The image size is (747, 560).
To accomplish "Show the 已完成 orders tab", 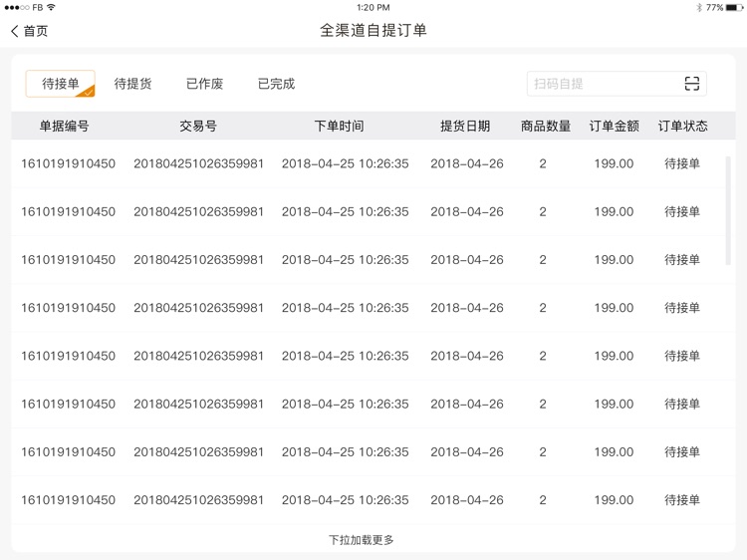I will pos(276,84).
